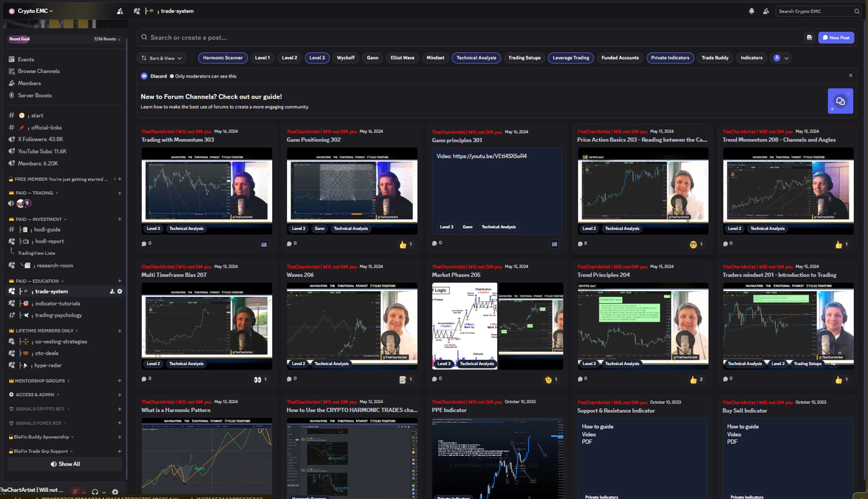Add channel to PAID — TRADING category

(120, 193)
